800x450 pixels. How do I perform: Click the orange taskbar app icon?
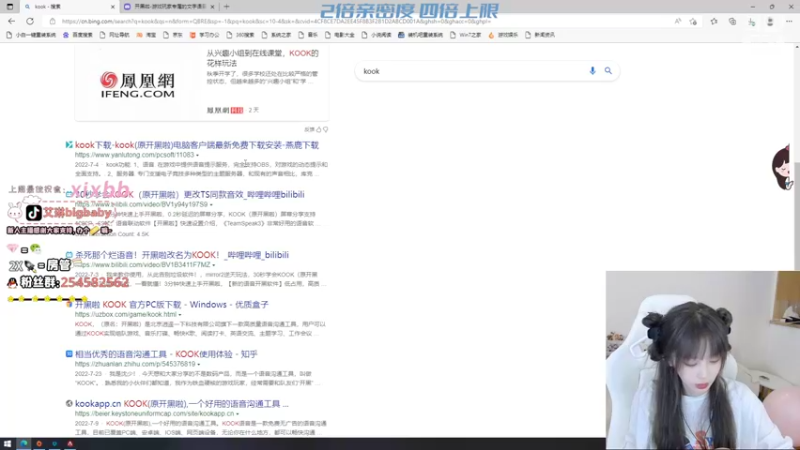[x=39, y=444]
